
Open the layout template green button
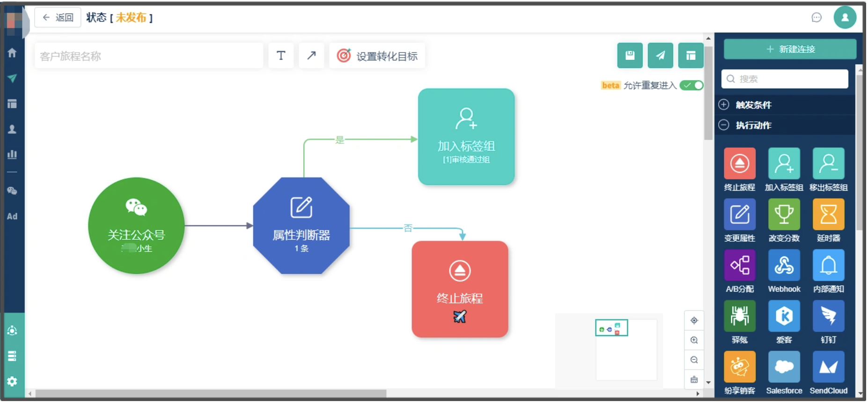[691, 56]
